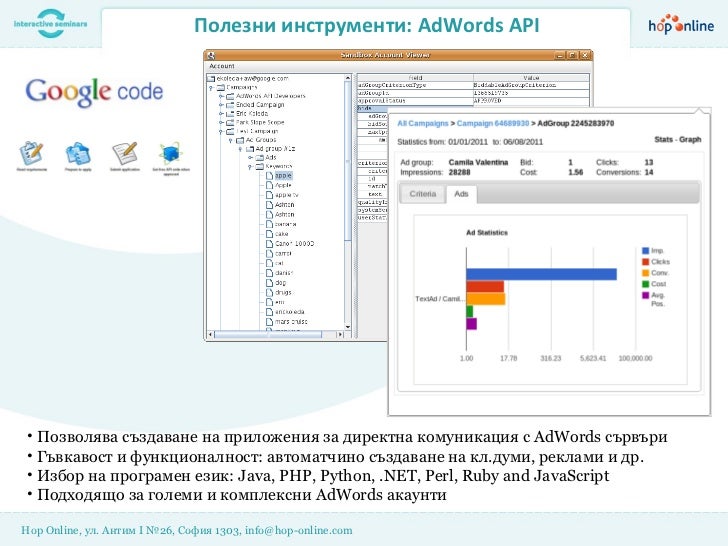The image size is (728, 546).
Task: Select the 'Canon 1000D' keyword
Action: (x=294, y=244)
